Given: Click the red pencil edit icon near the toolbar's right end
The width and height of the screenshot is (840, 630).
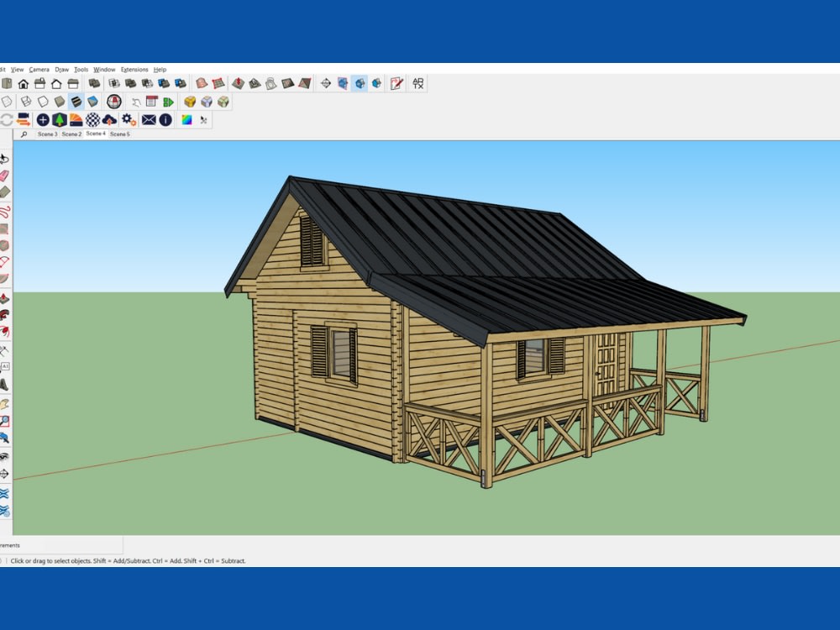Looking at the screenshot, I should coord(396,83).
